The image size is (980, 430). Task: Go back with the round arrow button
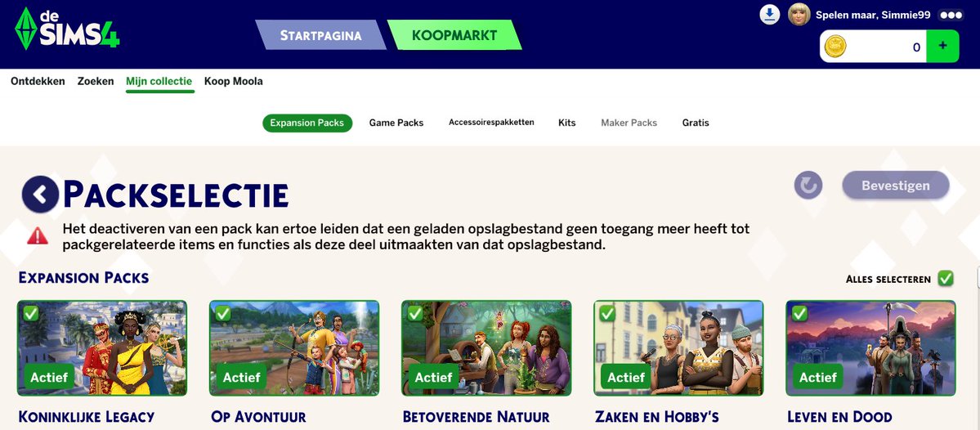pyautogui.click(x=41, y=195)
